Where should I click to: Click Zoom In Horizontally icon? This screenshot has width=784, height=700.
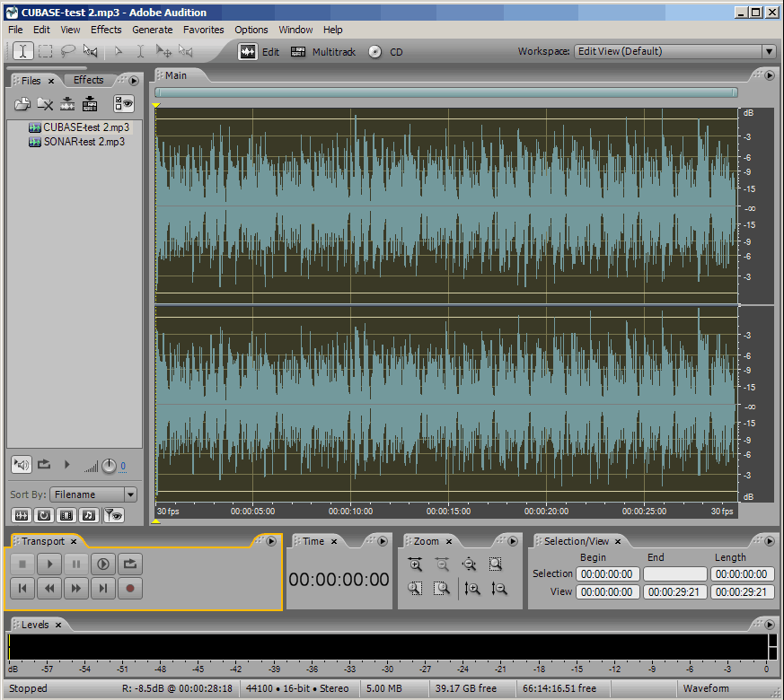point(415,564)
